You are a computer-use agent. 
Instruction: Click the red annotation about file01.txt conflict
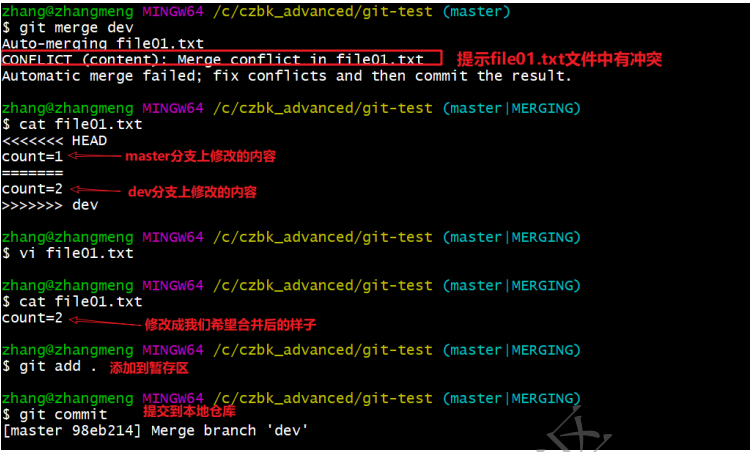click(x=559, y=59)
